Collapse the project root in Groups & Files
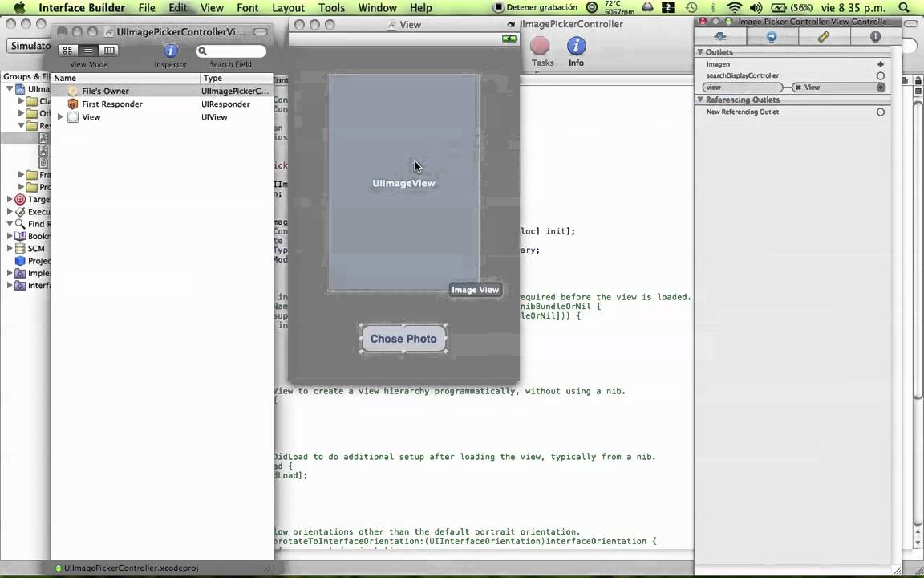924x578 pixels. coord(10,88)
